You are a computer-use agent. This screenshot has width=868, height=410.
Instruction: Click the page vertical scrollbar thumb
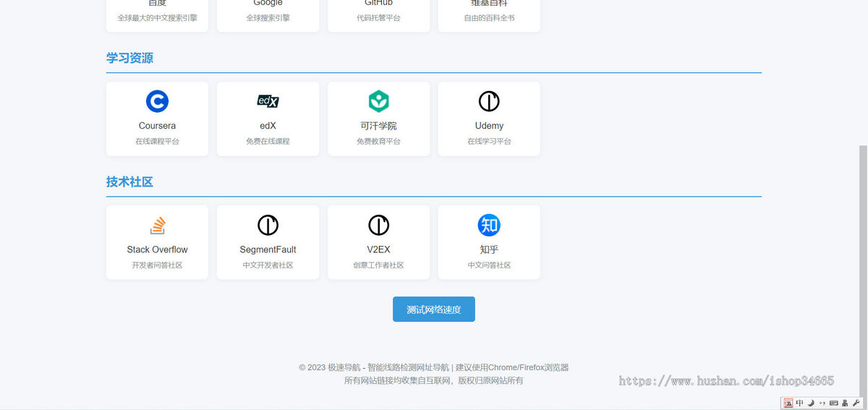[x=863, y=271]
